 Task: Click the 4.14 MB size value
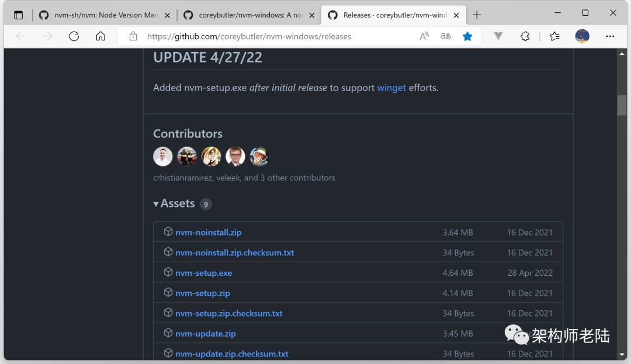458,293
